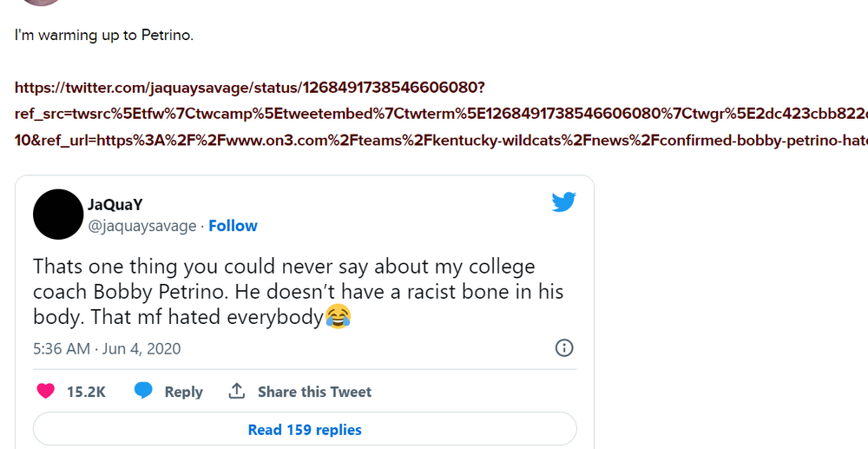Click the @jaquaysavage handle
The height and width of the screenshot is (449, 868).
[x=141, y=226]
